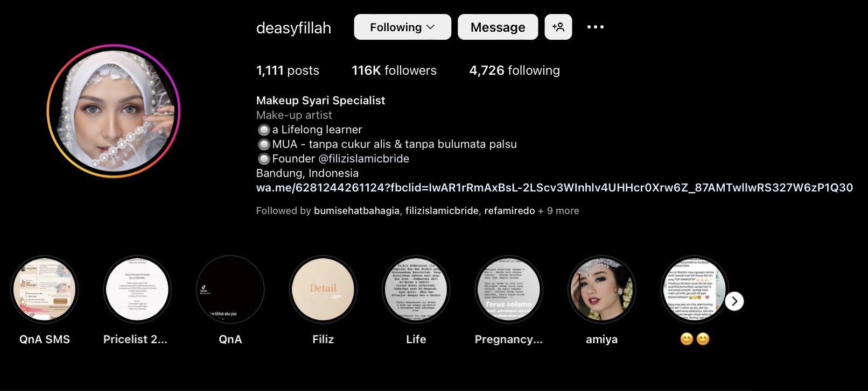View profile picture story ring
The height and width of the screenshot is (391, 868).
tap(114, 111)
